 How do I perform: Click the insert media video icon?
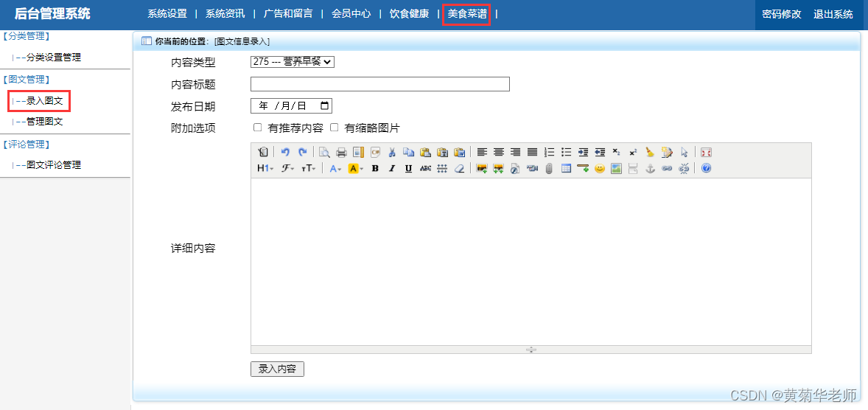click(x=532, y=168)
